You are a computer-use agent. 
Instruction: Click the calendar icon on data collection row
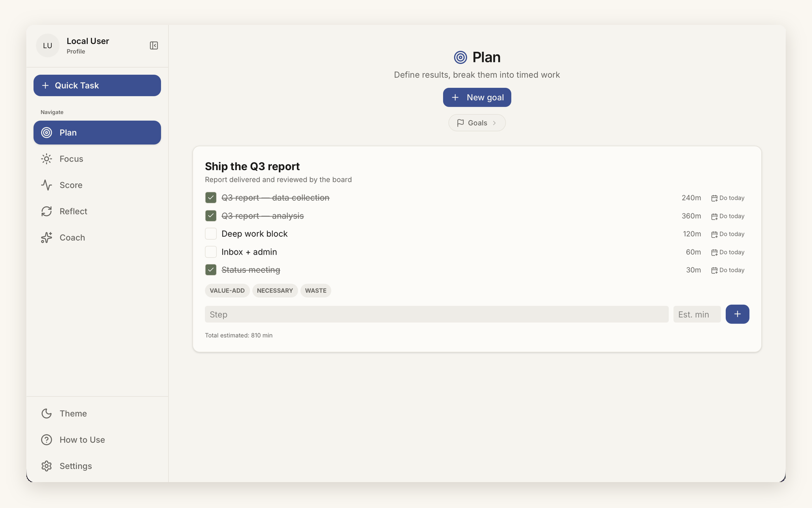coord(714,198)
